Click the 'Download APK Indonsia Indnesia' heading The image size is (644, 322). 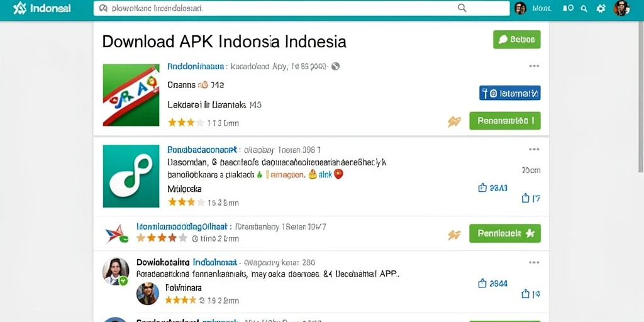click(225, 42)
